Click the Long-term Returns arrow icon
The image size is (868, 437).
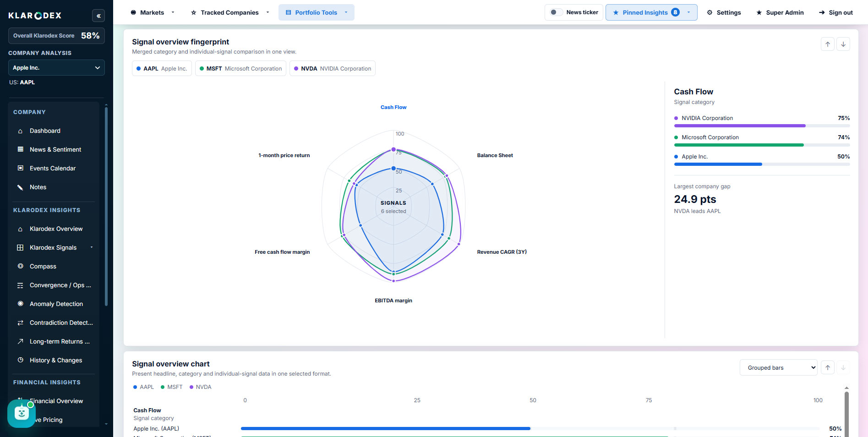(20, 341)
